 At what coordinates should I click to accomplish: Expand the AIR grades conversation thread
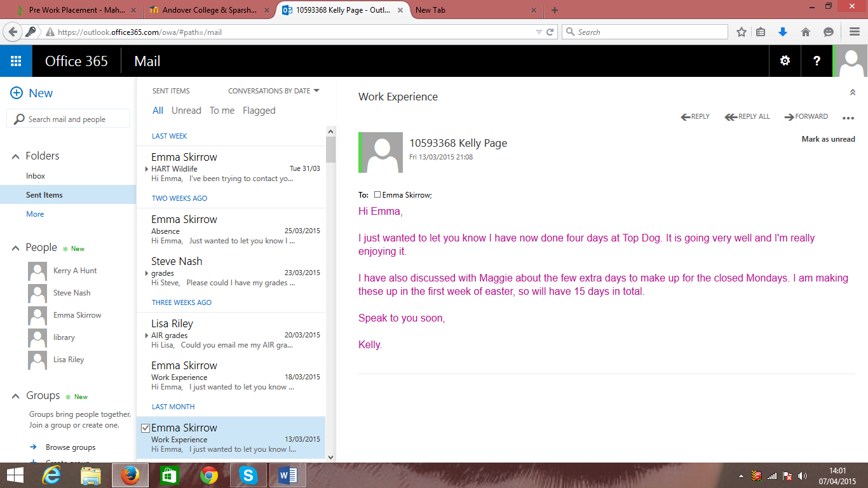pyautogui.click(x=147, y=335)
